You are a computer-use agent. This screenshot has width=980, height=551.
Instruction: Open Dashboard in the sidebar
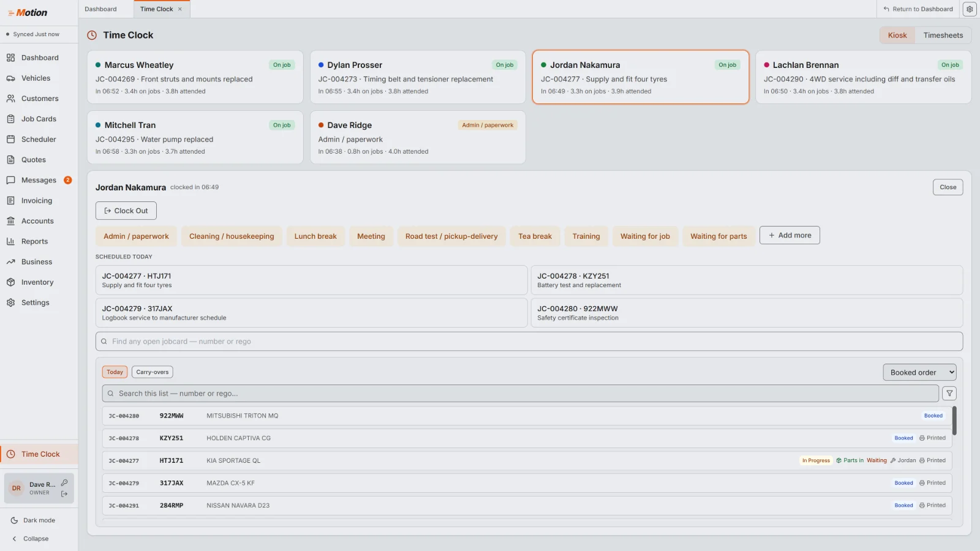coord(39,58)
